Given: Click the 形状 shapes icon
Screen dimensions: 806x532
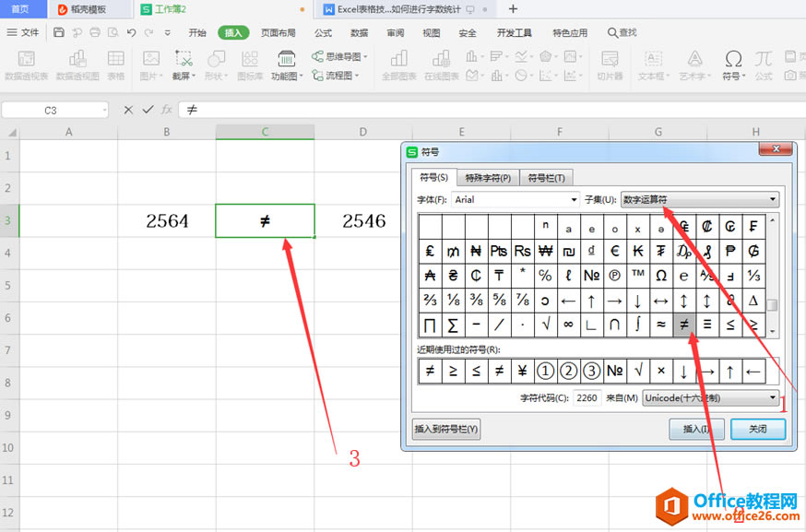Looking at the screenshot, I should [x=216, y=65].
